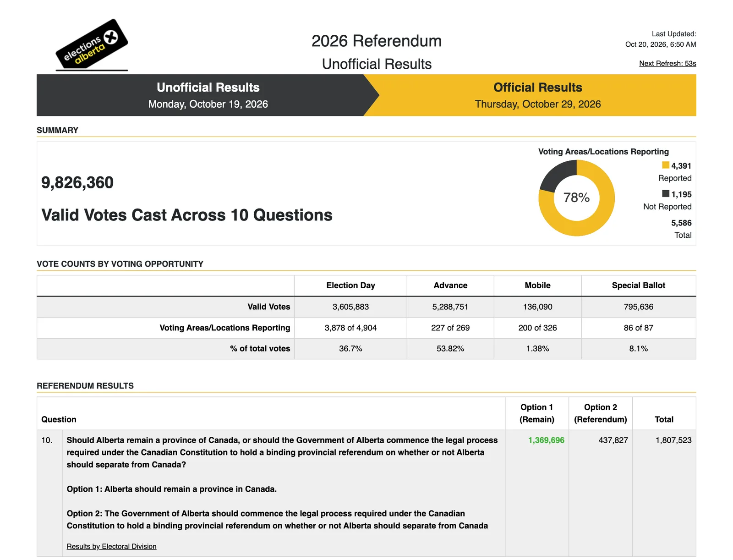733x560 pixels.
Task: Click the 3,878 of 4,904 reporting cell
Action: 350,328
